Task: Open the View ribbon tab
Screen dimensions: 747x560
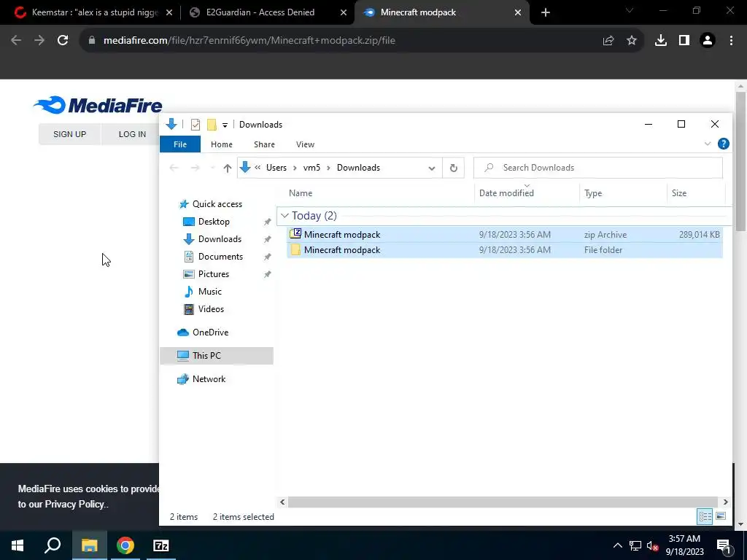Action: point(305,144)
